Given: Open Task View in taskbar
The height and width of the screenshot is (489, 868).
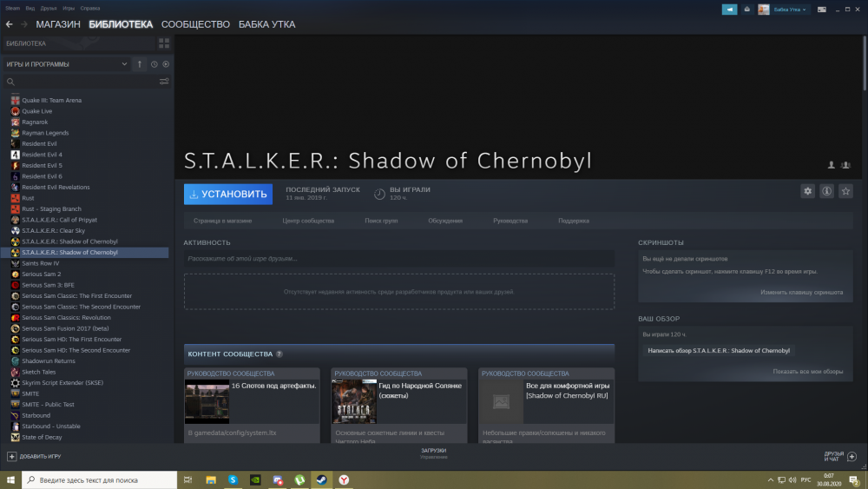Looking at the screenshot, I should [x=187, y=479].
